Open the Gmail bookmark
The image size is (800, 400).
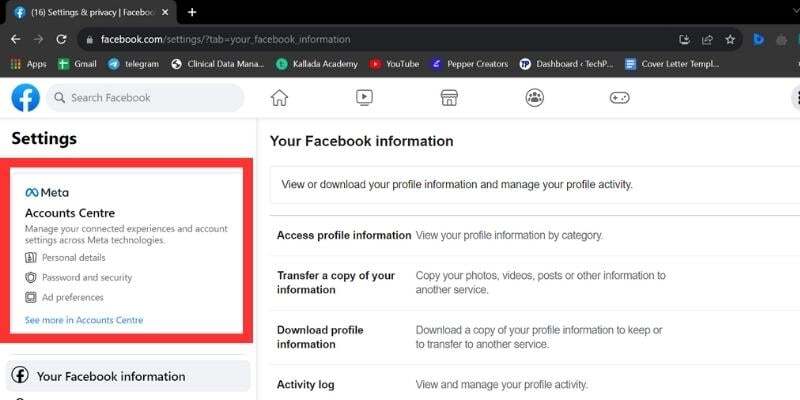(77, 64)
